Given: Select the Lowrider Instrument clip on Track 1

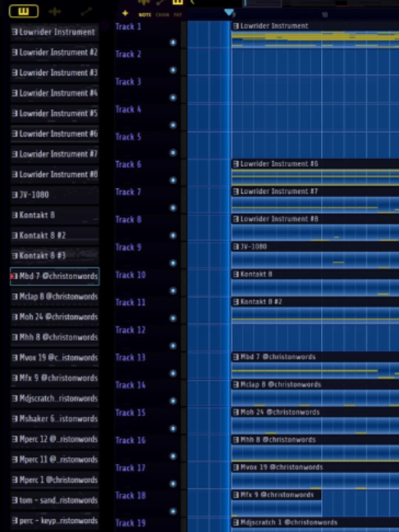Looking at the screenshot, I should (315, 34).
